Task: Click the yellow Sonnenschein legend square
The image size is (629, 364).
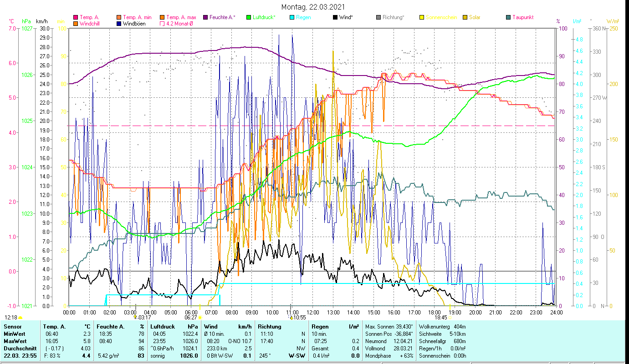Action: [x=422, y=17]
